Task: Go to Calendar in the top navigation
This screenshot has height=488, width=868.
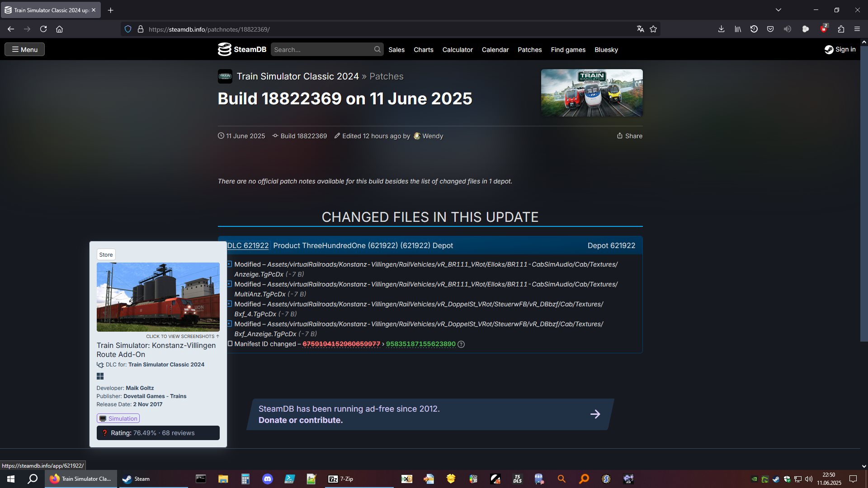Action: (x=495, y=50)
